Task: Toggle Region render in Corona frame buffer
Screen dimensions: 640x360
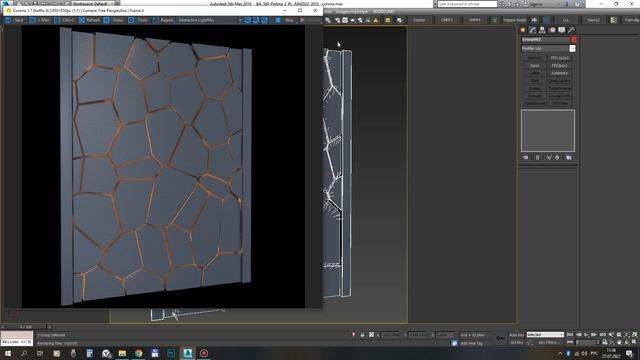Action: coord(163,20)
